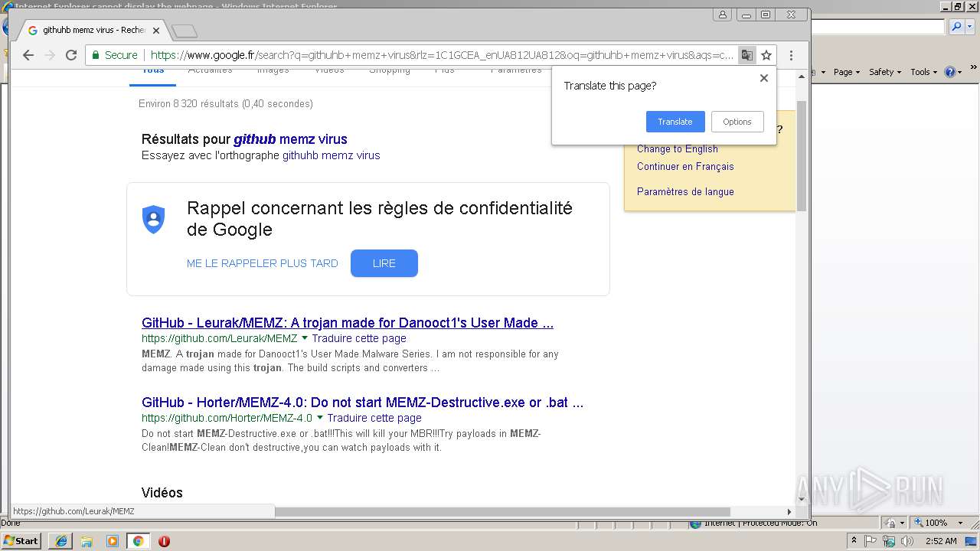Open the Leurak/MEMZ GitHub result
980x551 pixels.
pos(348,323)
